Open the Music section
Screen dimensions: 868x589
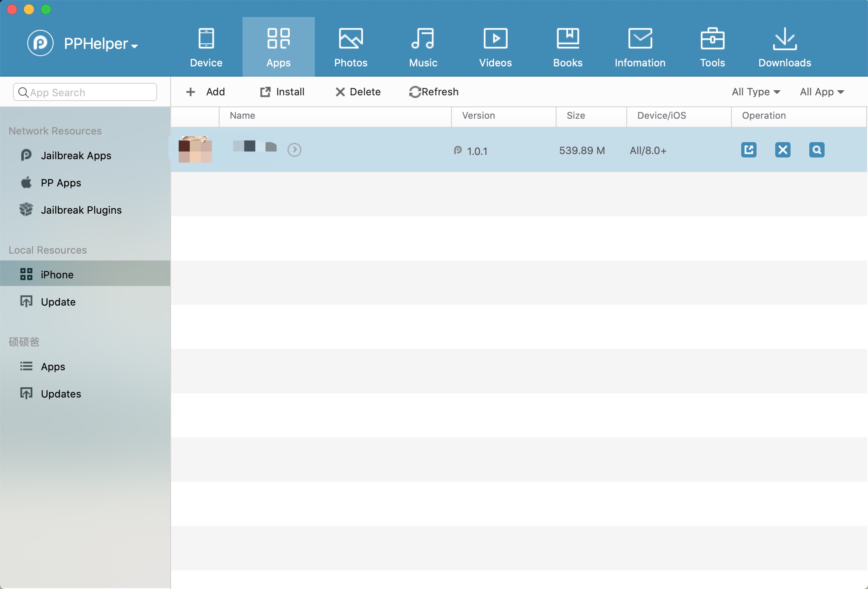(x=423, y=47)
